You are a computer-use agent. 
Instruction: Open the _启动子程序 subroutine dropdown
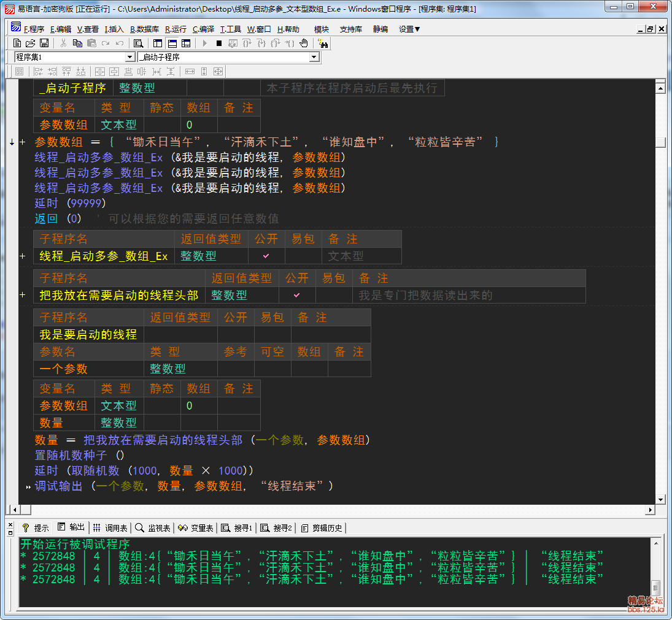click(x=314, y=57)
